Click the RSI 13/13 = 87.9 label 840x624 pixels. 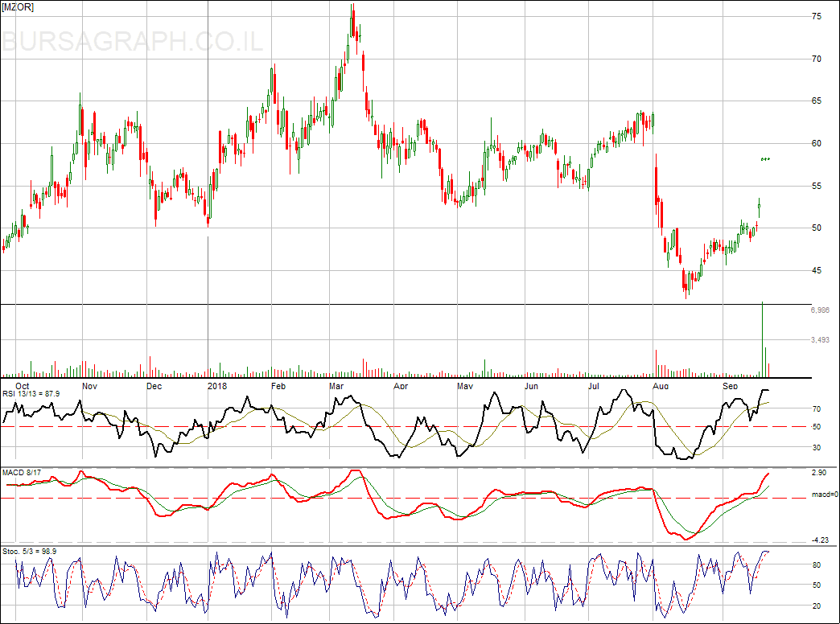point(31,394)
